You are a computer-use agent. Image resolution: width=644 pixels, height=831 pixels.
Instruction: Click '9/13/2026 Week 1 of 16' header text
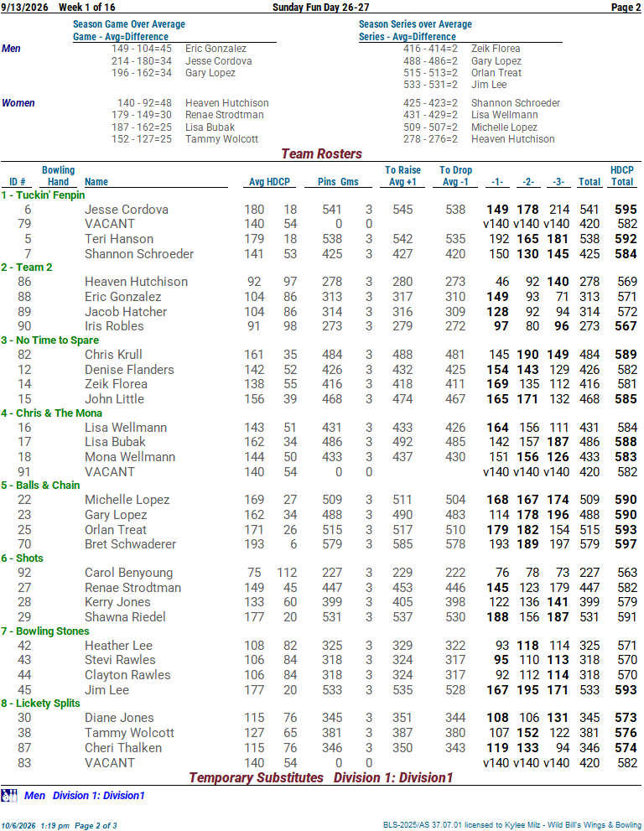click(58, 7)
